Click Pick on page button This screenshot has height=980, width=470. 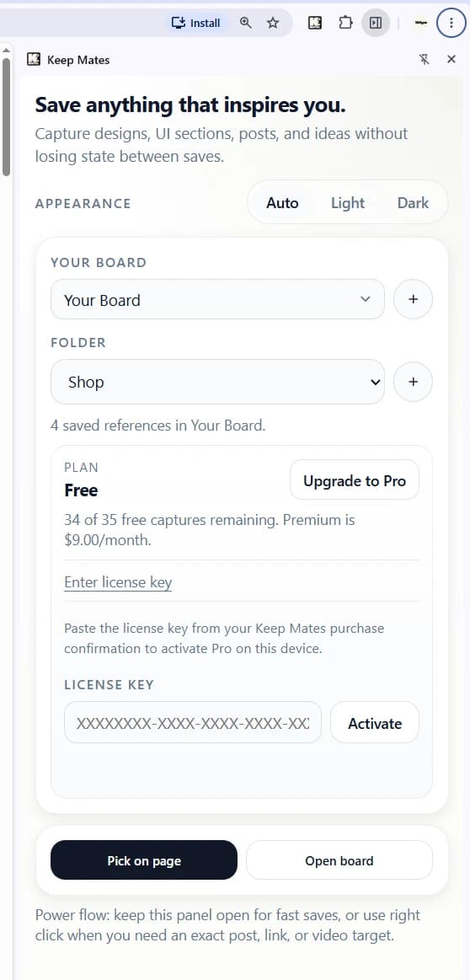(144, 860)
